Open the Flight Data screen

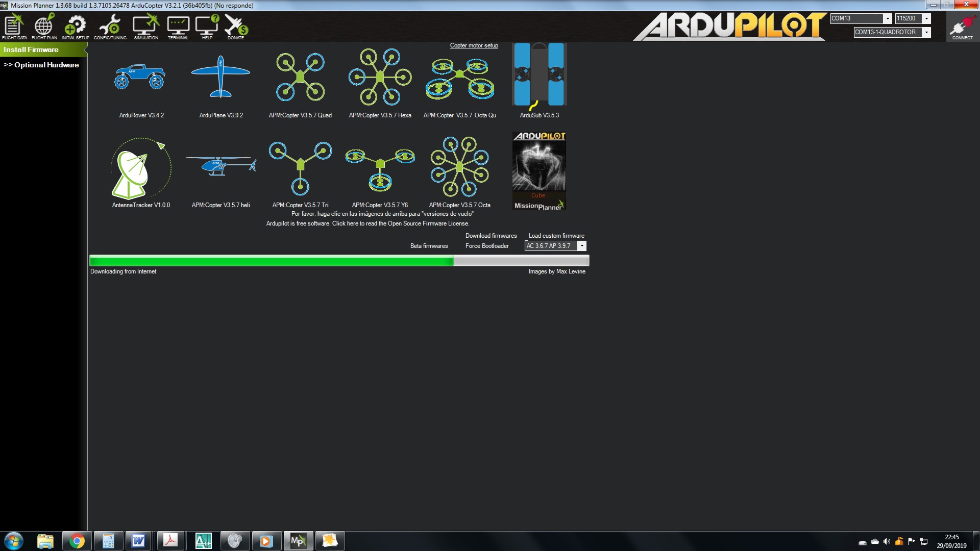pyautogui.click(x=14, y=27)
